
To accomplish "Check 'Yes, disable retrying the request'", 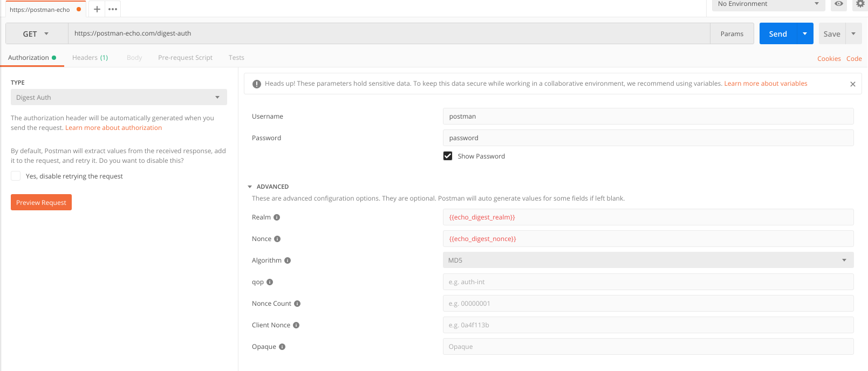I will (x=16, y=176).
